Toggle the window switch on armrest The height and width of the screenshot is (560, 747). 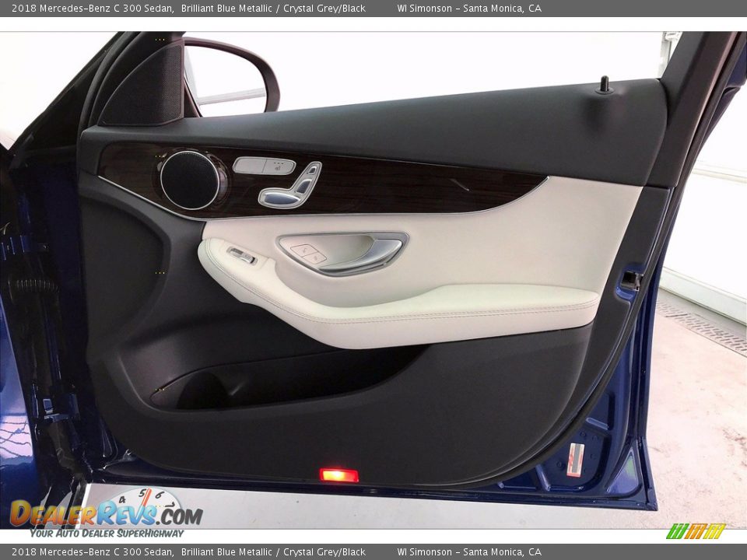coord(241,255)
